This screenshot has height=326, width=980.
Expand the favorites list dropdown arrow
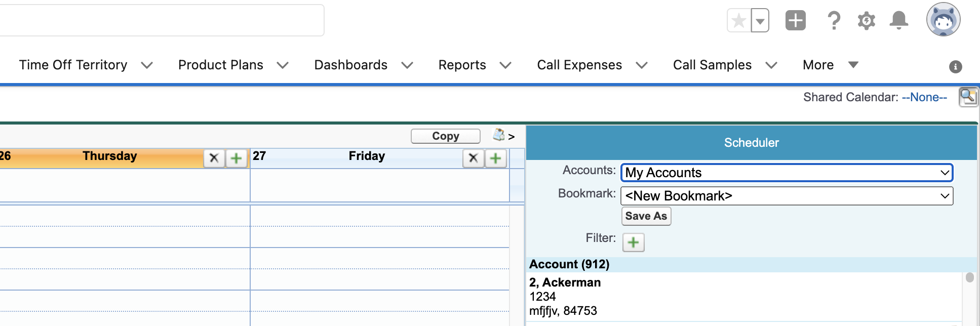pyautogui.click(x=760, y=21)
